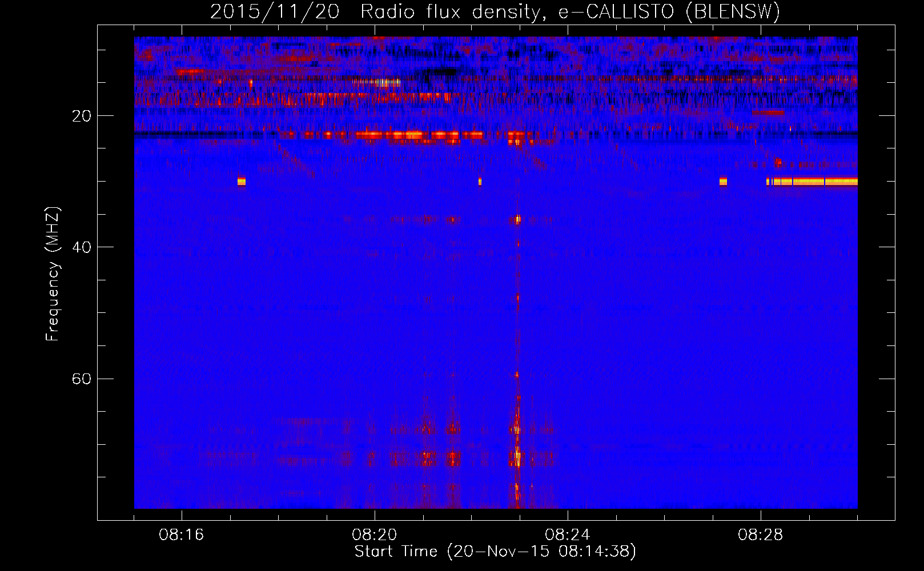Select the 08:16 time axis label
This screenshot has width=924, height=571.
click(182, 535)
